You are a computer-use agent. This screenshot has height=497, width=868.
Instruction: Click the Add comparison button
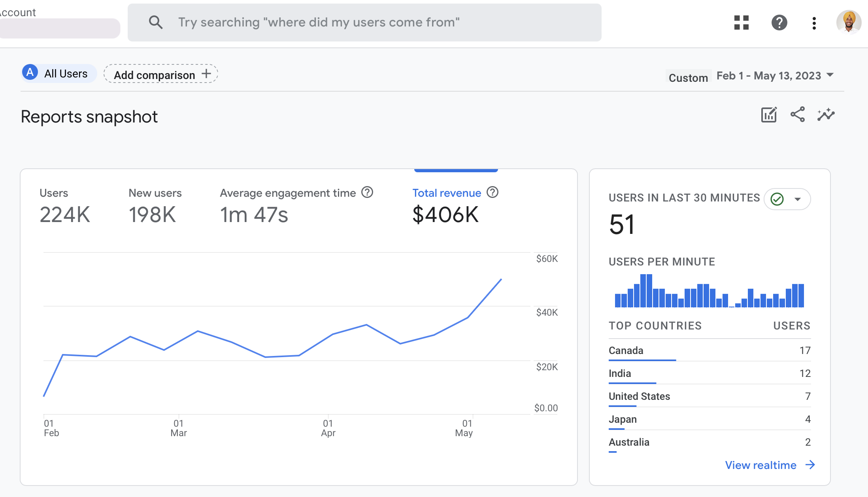click(161, 74)
